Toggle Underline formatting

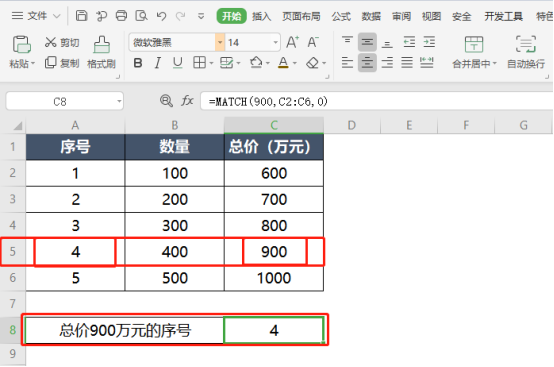178,63
